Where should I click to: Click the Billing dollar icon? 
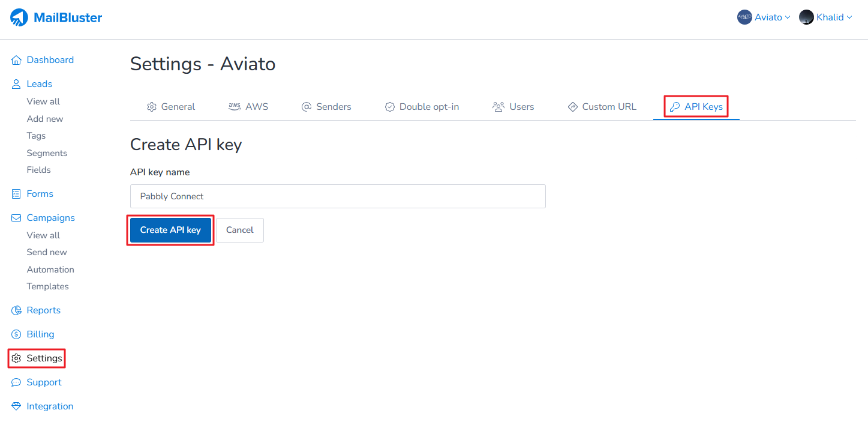tap(16, 334)
